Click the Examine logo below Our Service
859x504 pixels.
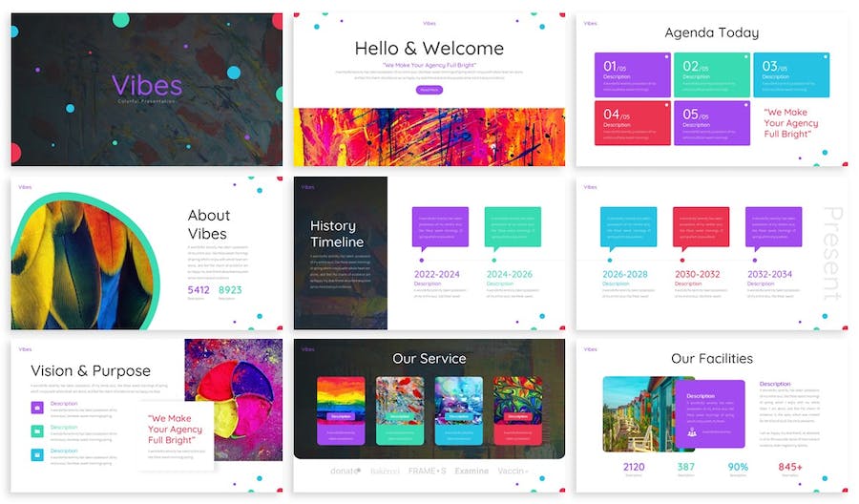tap(471, 471)
